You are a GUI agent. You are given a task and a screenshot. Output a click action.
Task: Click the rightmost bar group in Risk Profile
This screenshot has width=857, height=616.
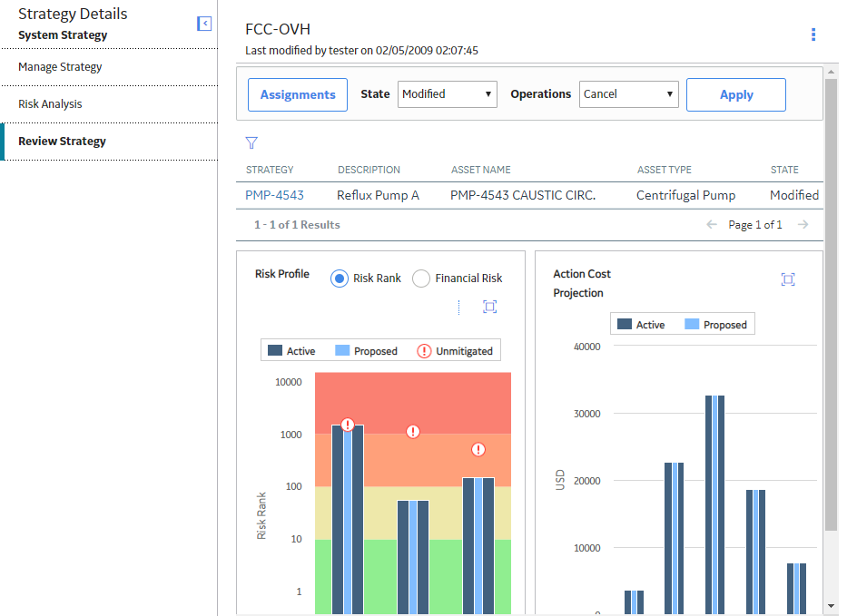coord(478,545)
